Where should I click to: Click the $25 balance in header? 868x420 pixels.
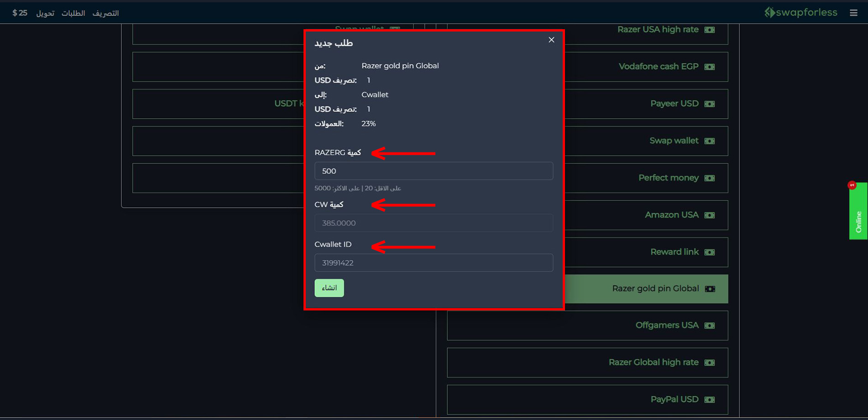(x=20, y=13)
